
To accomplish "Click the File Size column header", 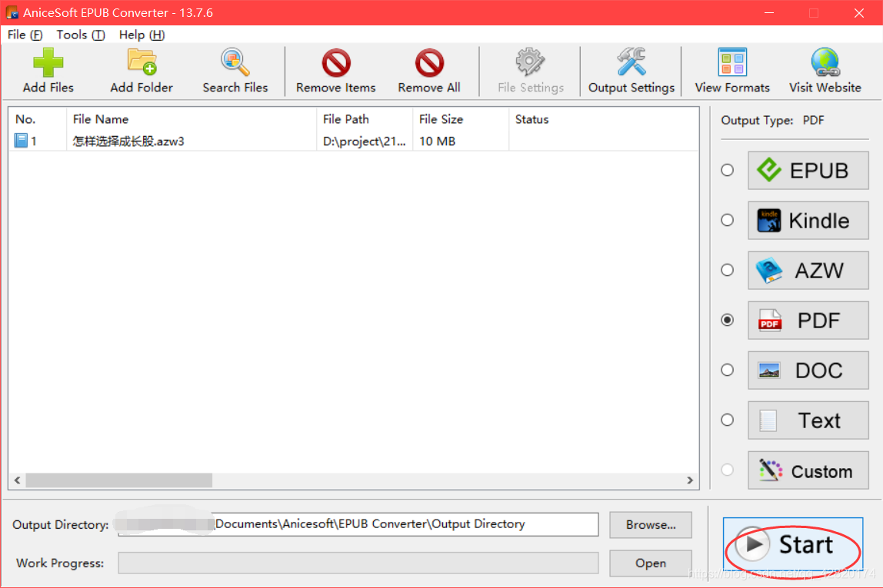I will coord(461,119).
